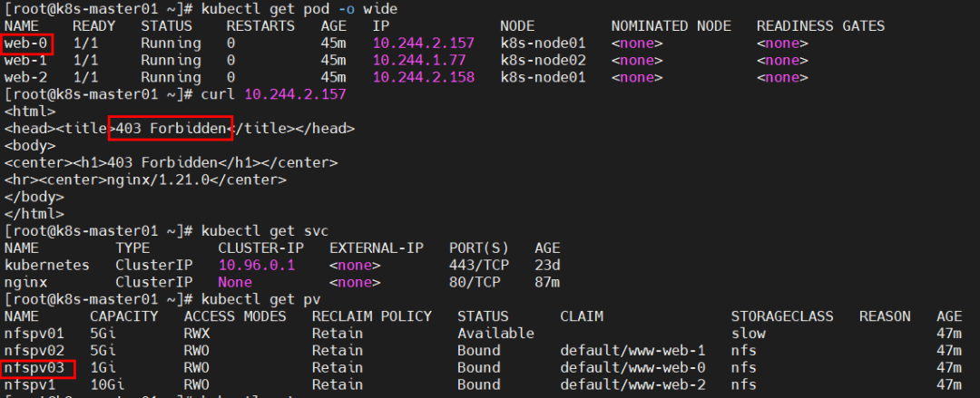
Task: Click the kubectl get pv command
Action: click(x=260, y=299)
